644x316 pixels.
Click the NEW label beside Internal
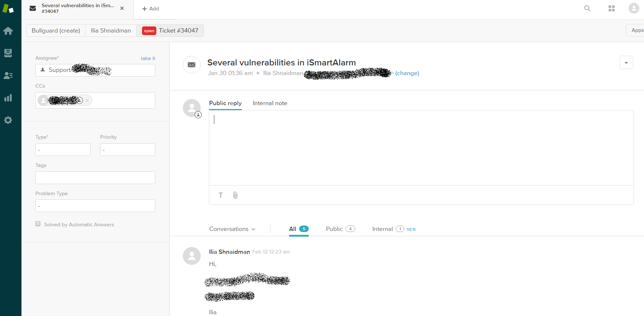tap(411, 229)
